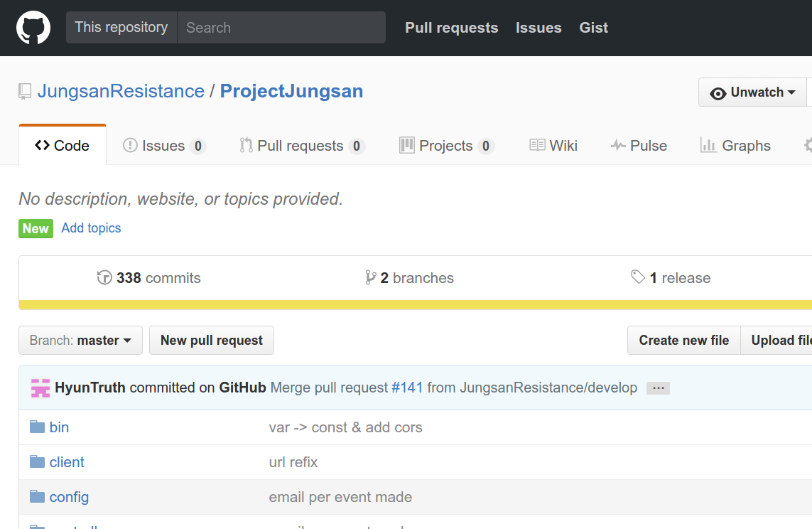Click the Add topics link
The height and width of the screenshot is (529, 812).
click(x=91, y=228)
